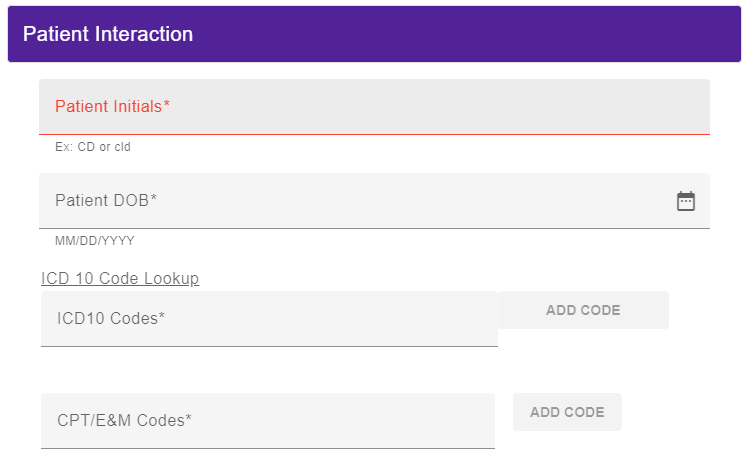Select the ICD10 Codes text field

[269, 319]
